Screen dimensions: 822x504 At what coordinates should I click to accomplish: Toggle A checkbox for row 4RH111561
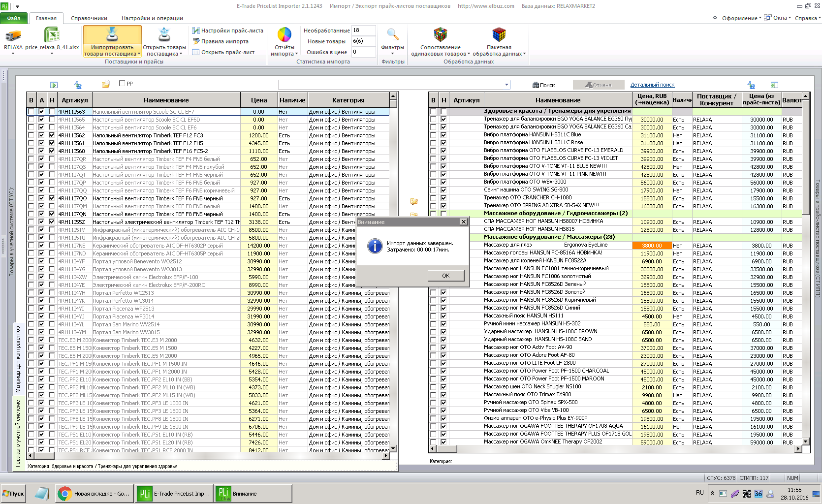tap(41, 143)
